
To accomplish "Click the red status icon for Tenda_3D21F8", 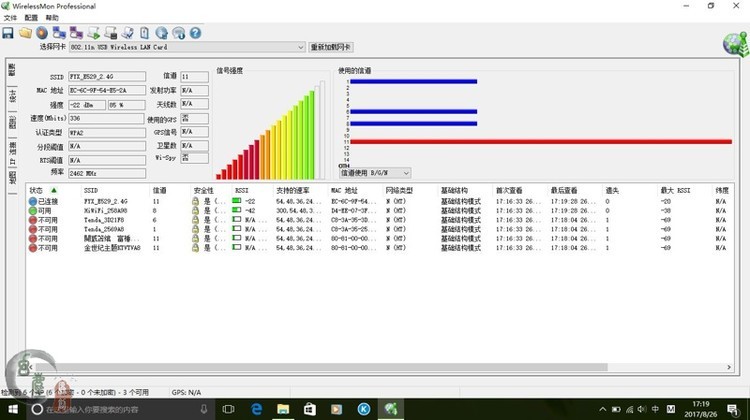I will click(x=33, y=220).
